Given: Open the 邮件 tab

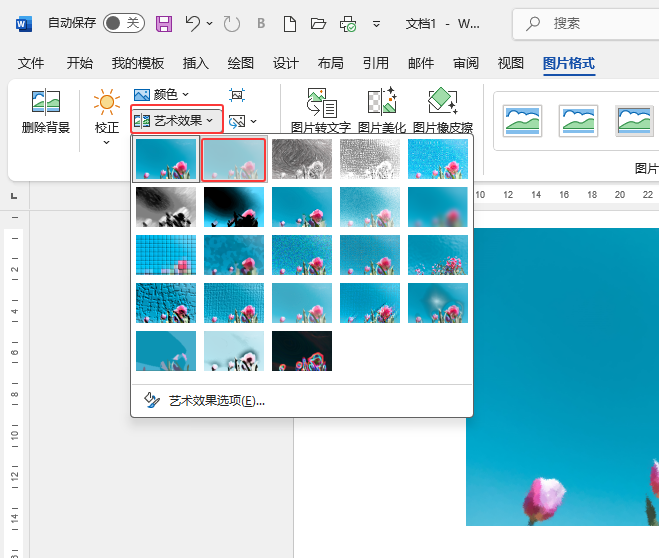Looking at the screenshot, I should 421,63.
